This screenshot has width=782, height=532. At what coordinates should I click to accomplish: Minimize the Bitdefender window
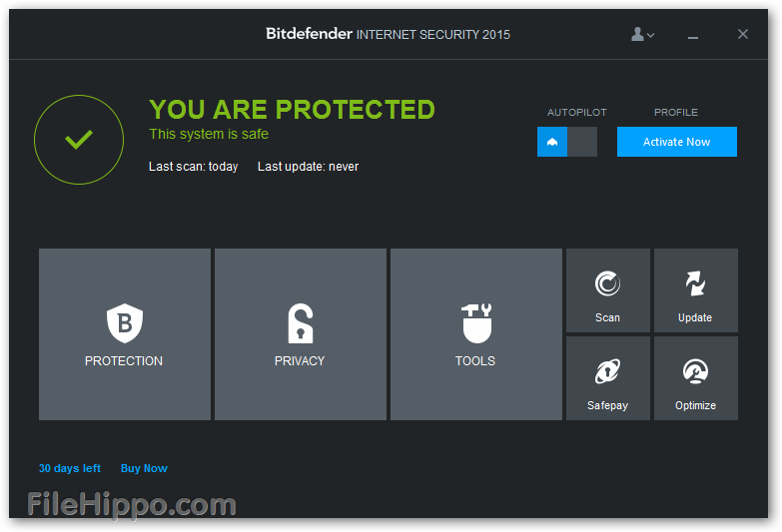(693, 35)
